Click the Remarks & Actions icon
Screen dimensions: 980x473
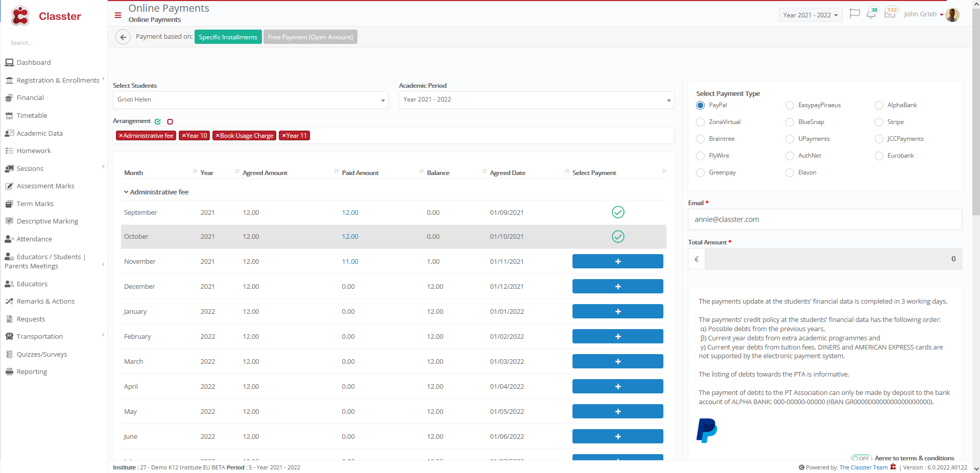[x=9, y=302]
